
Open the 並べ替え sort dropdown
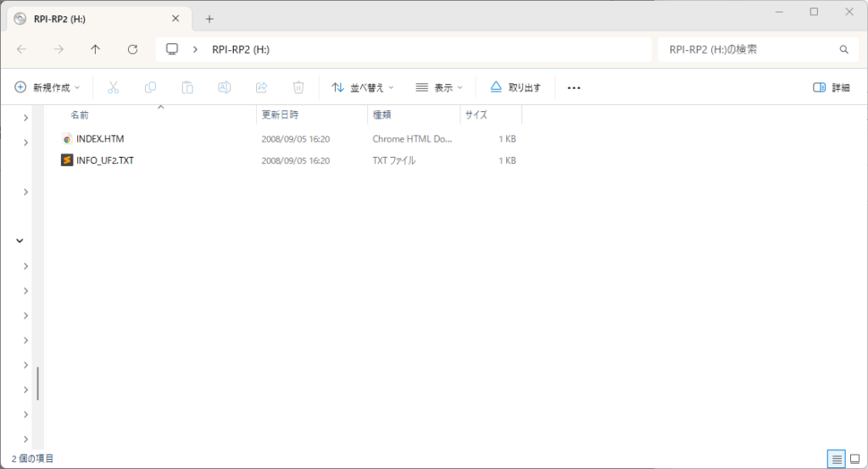coord(363,87)
